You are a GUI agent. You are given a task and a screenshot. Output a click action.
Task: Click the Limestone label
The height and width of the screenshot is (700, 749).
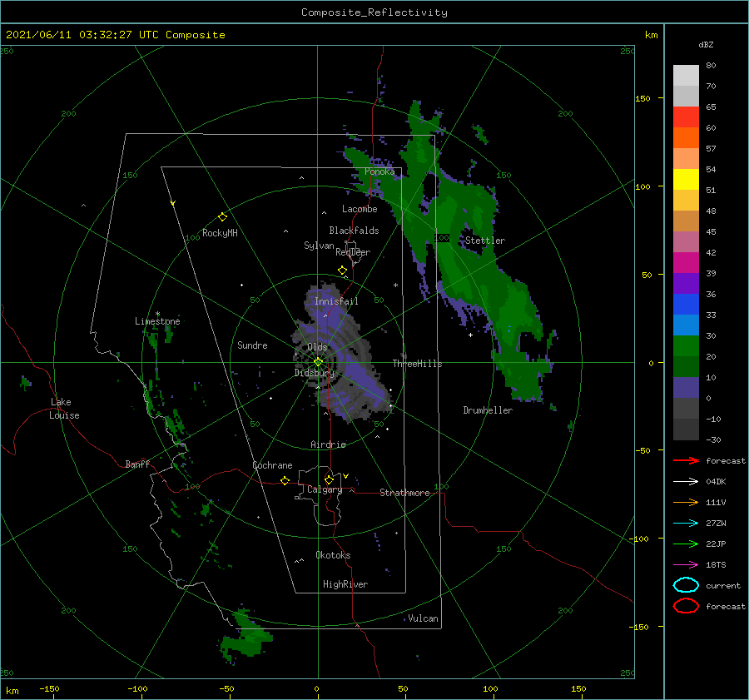coord(157,321)
